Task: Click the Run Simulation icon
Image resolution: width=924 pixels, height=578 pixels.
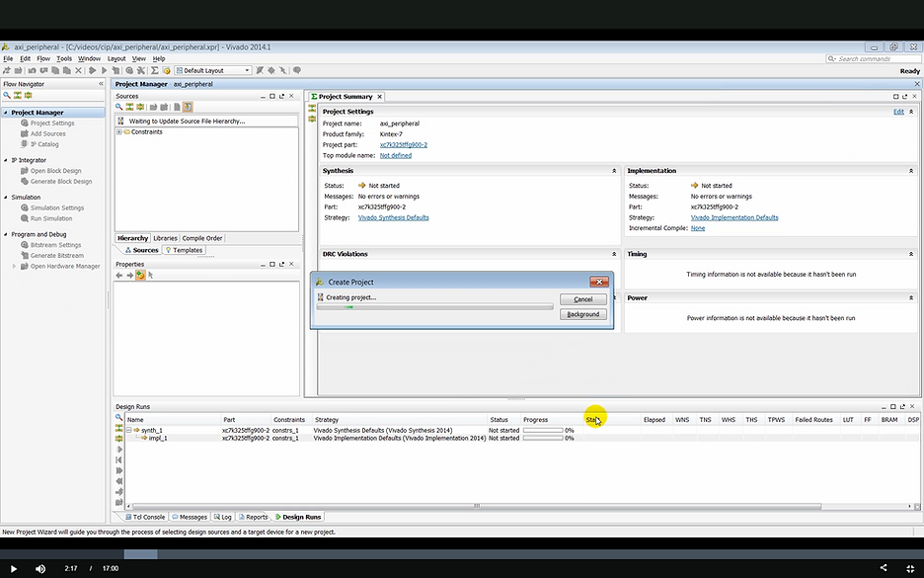Action: [25, 218]
